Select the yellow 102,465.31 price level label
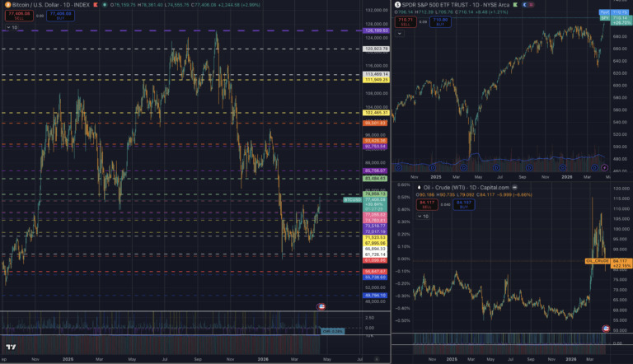The width and height of the screenshot is (633, 364). click(376, 113)
